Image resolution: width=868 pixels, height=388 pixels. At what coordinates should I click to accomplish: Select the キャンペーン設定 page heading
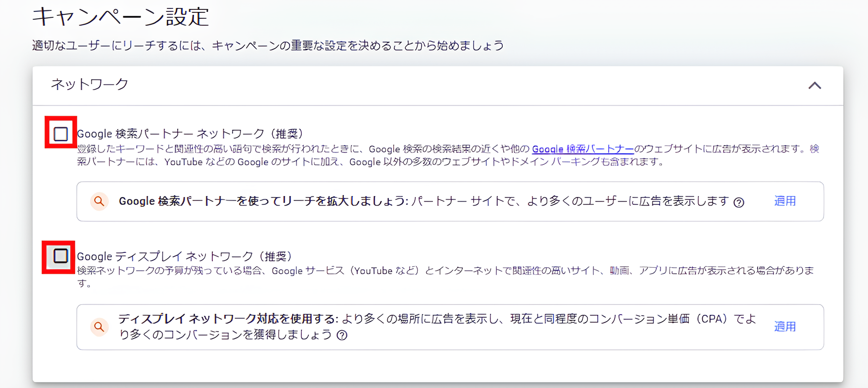pyautogui.click(x=121, y=17)
